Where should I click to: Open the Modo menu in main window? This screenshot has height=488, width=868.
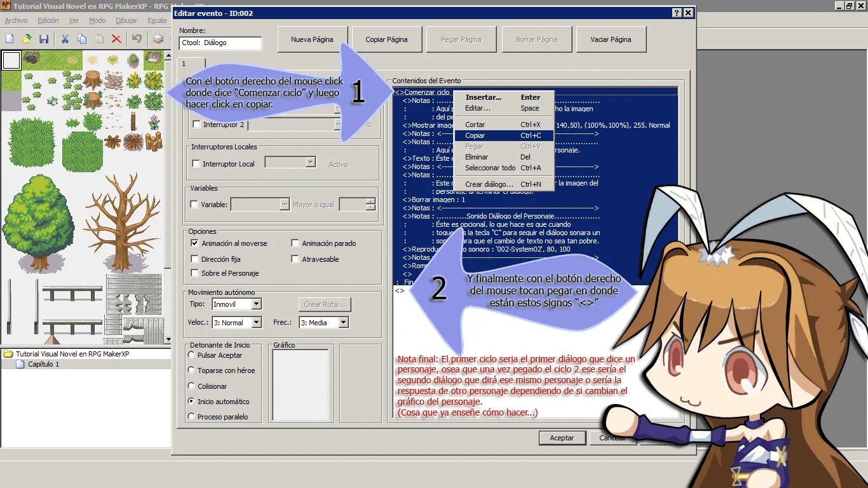(97, 21)
